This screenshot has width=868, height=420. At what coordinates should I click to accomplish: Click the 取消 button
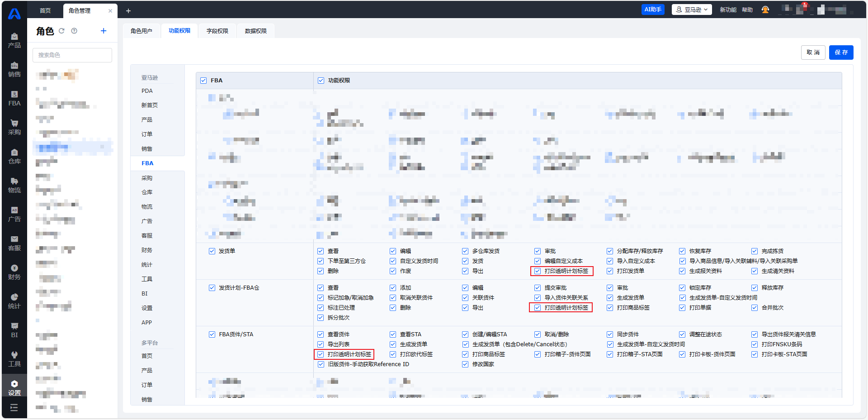point(813,52)
